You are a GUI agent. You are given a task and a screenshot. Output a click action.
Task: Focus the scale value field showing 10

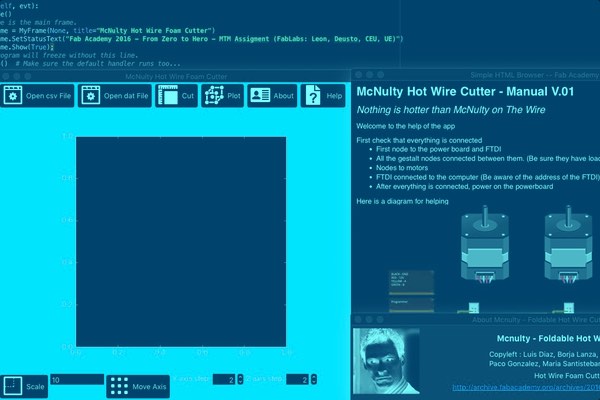tap(77, 380)
